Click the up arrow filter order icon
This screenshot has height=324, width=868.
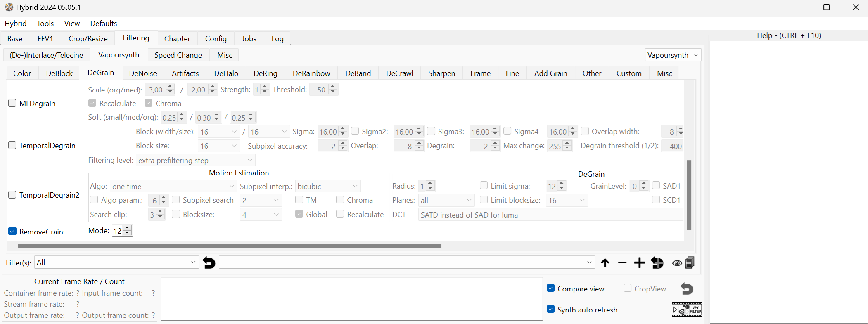coord(605,263)
